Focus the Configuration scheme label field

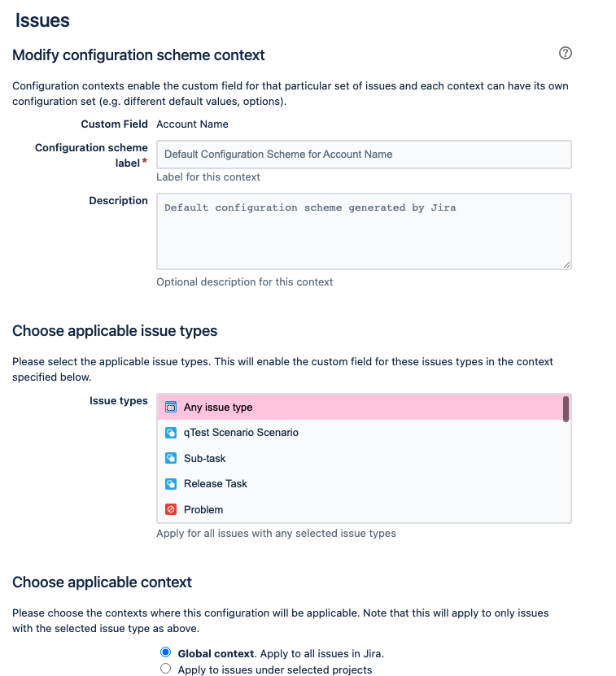pyautogui.click(x=364, y=155)
